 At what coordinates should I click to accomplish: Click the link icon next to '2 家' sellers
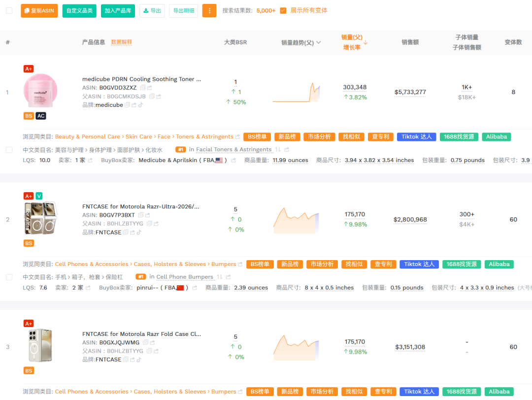(x=88, y=288)
